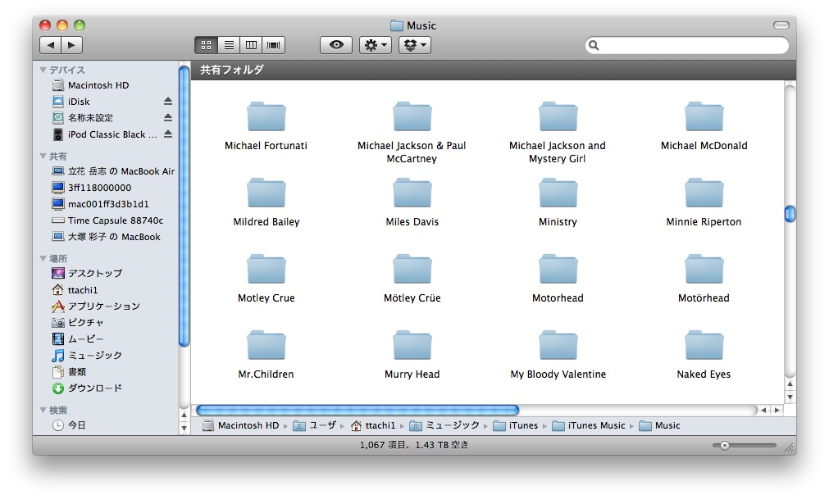Go forward to next folder
Screen dimensions: 829x504
click(x=71, y=45)
